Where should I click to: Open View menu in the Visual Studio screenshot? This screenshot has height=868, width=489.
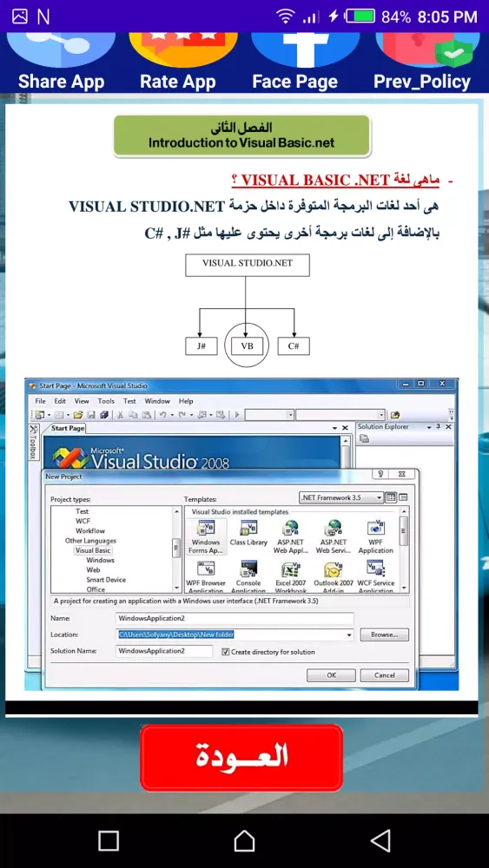click(82, 401)
